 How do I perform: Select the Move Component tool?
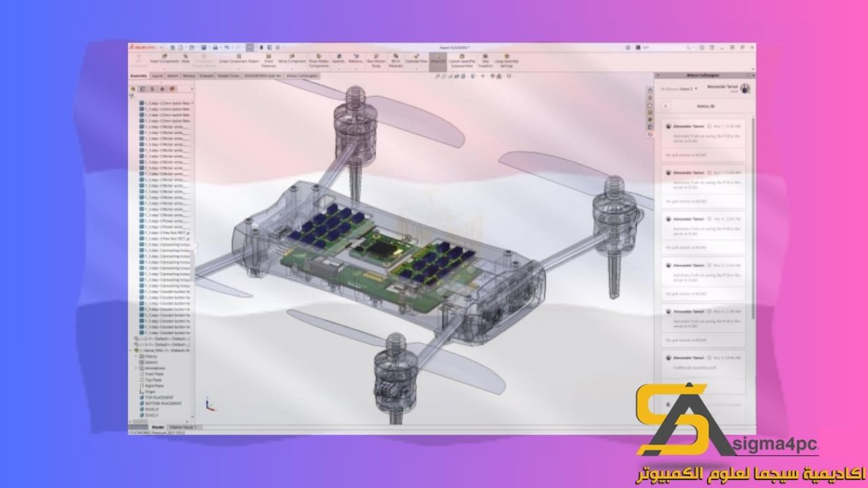(x=292, y=58)
